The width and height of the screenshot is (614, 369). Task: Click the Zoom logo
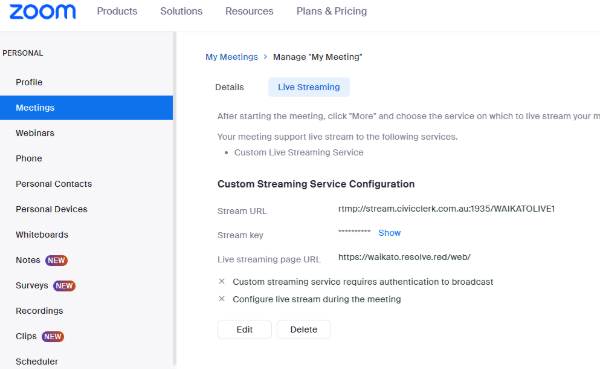click(x=43, y=11)
